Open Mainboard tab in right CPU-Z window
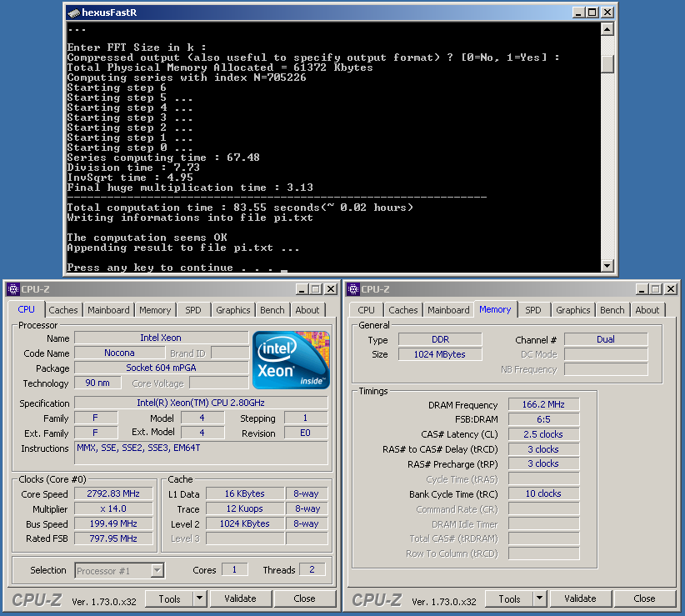Image resolution: width=685 pixels, height=616 pixels. (448, 310)
